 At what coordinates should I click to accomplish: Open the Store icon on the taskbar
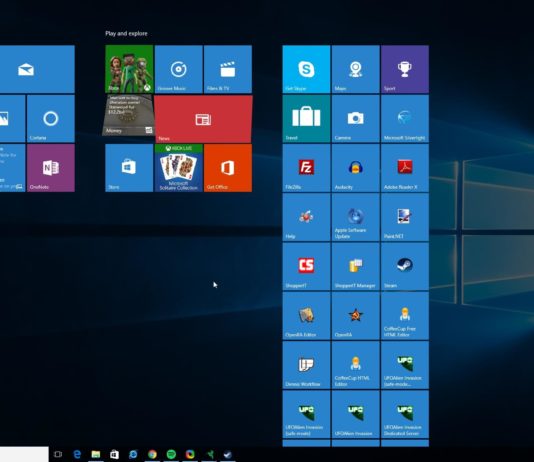pyautogui.click(x=114, y=454)
